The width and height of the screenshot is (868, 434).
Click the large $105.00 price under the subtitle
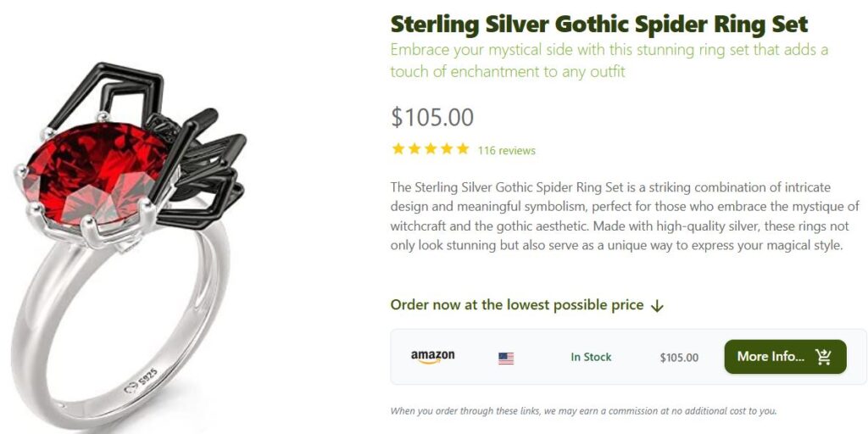click(431, 117)
